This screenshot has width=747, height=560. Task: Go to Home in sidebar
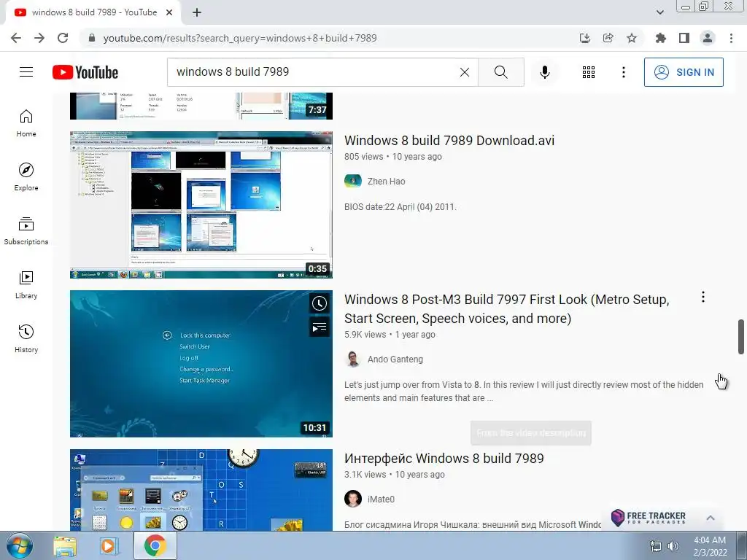(x=26, y=122)
